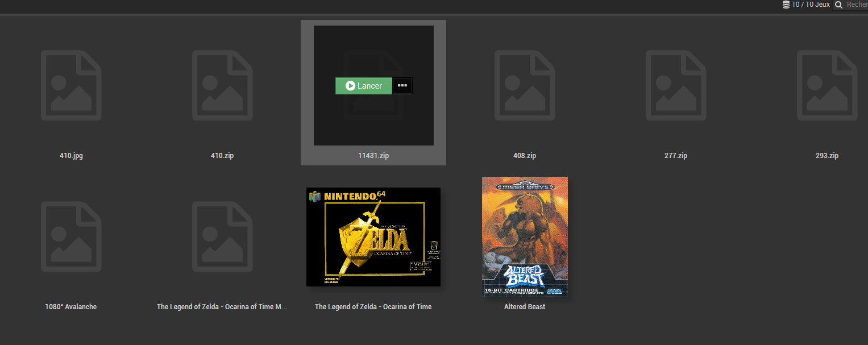868x345 pixels.
Task: Open the Nintendo 64 Zelda box art
Action: [373, 237]
